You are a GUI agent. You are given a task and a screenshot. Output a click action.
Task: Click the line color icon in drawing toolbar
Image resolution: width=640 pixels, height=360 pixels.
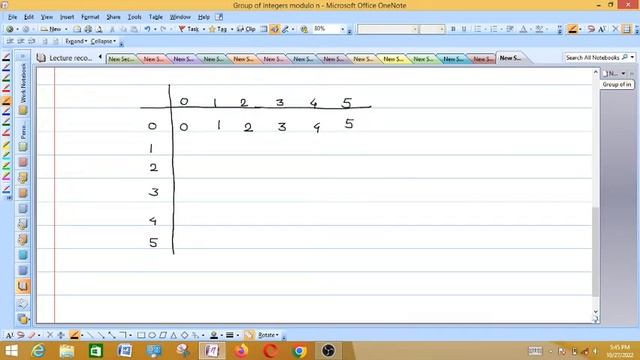pyautogui.click(x=213, y=335)
